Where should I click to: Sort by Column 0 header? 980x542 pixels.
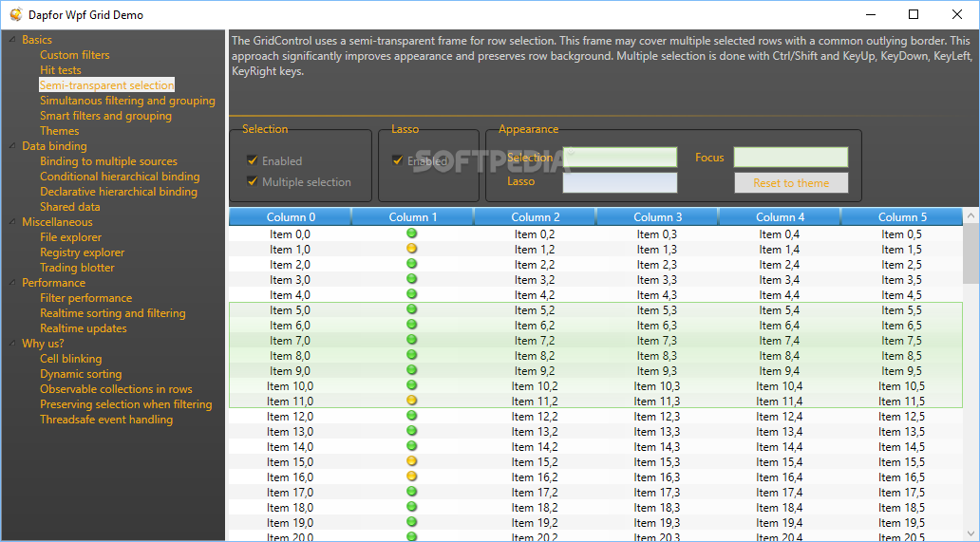[x=291, y=216]
